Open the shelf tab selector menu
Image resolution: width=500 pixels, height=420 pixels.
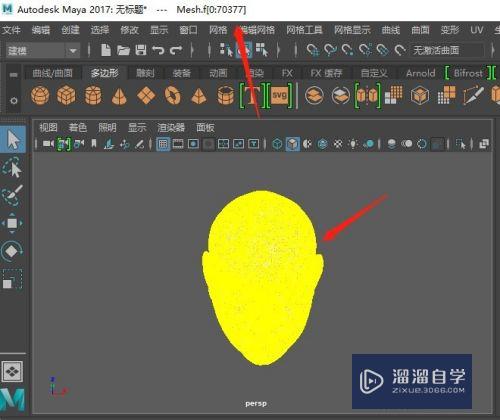(x=14, y=75)
